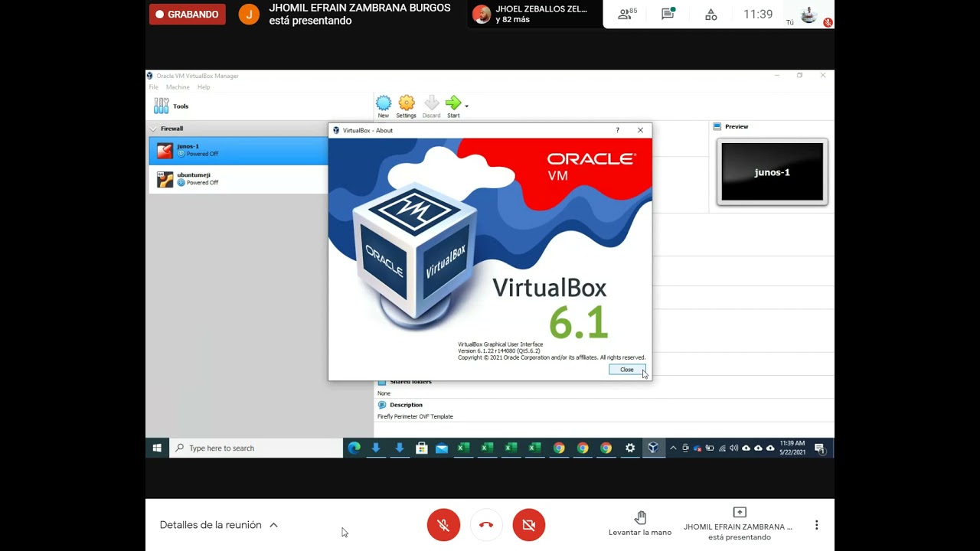
Task: Raise hand with Levantar la mano
Action: point(640,523)
